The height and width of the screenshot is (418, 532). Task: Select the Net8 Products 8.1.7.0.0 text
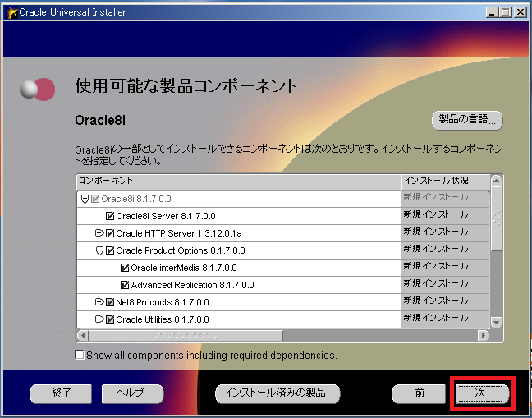(163, 302)
